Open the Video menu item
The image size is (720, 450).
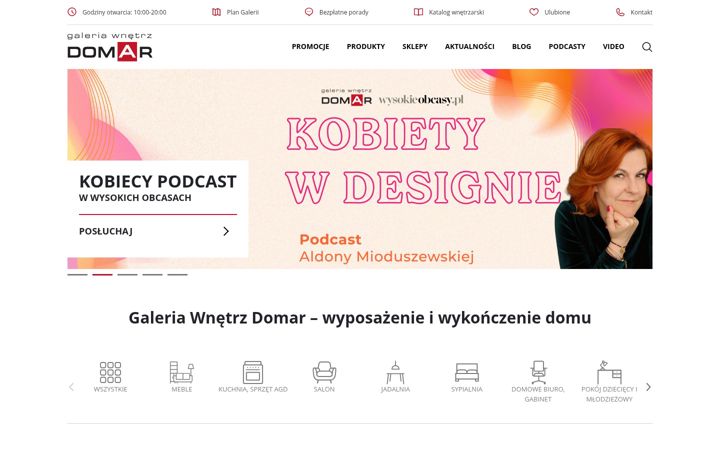tap(613, 46)
